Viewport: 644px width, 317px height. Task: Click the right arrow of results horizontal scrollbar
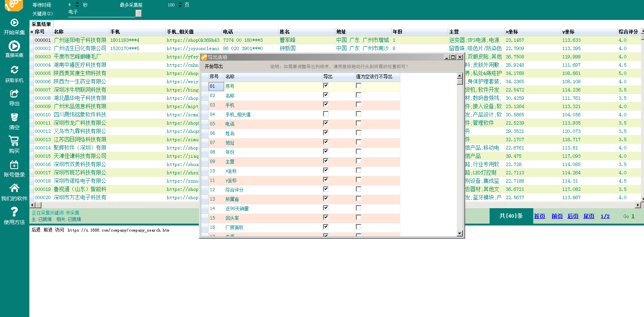(x=638, y=205)
